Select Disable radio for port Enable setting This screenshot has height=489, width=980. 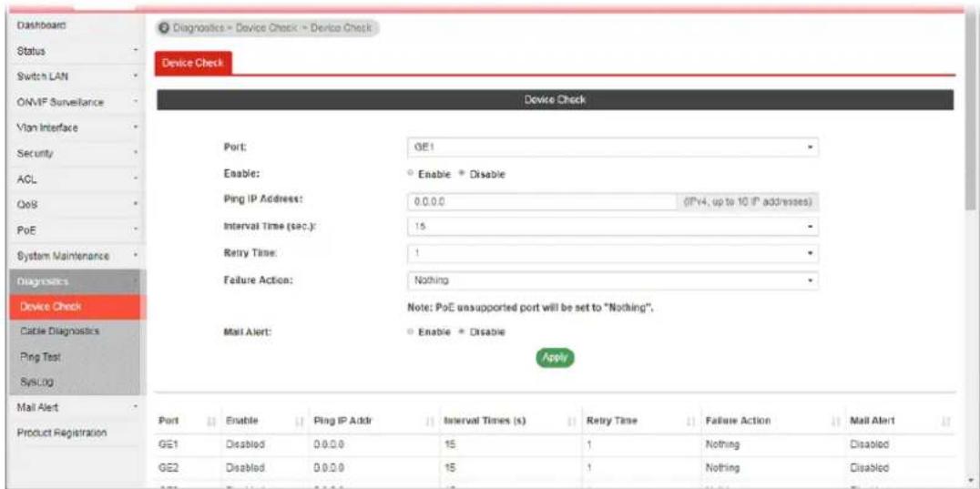pyautogui.click(x=463, y=174)
